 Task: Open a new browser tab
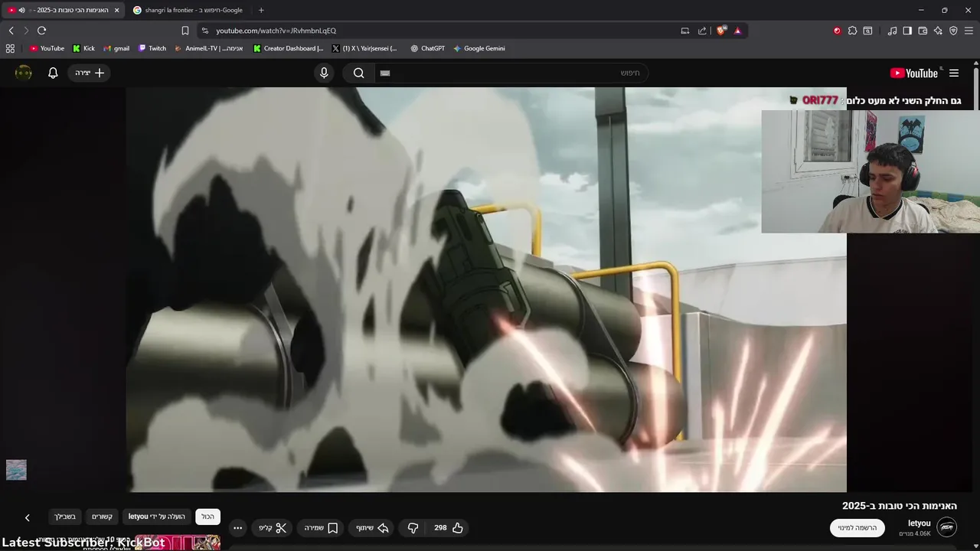261,10
